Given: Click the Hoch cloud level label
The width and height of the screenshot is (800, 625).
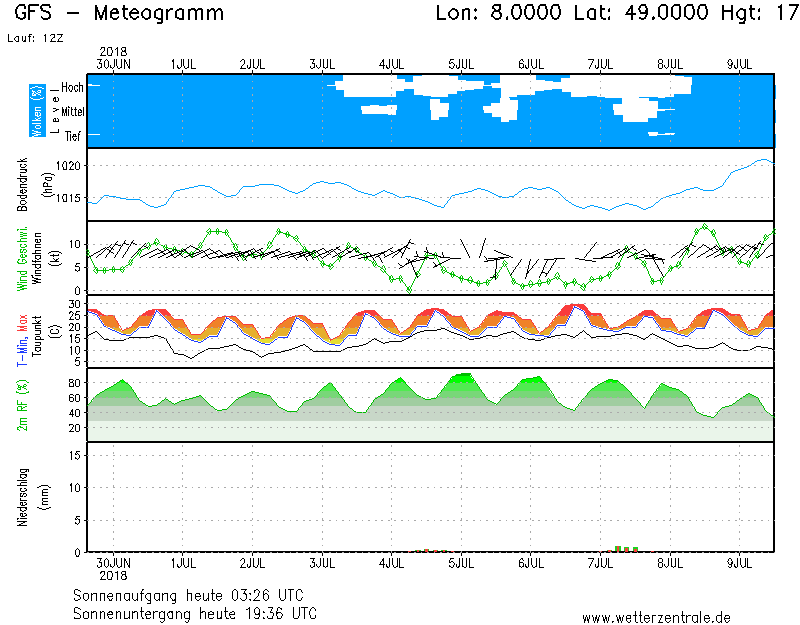Looking at the screenshot, I should (x=72, y=88).
